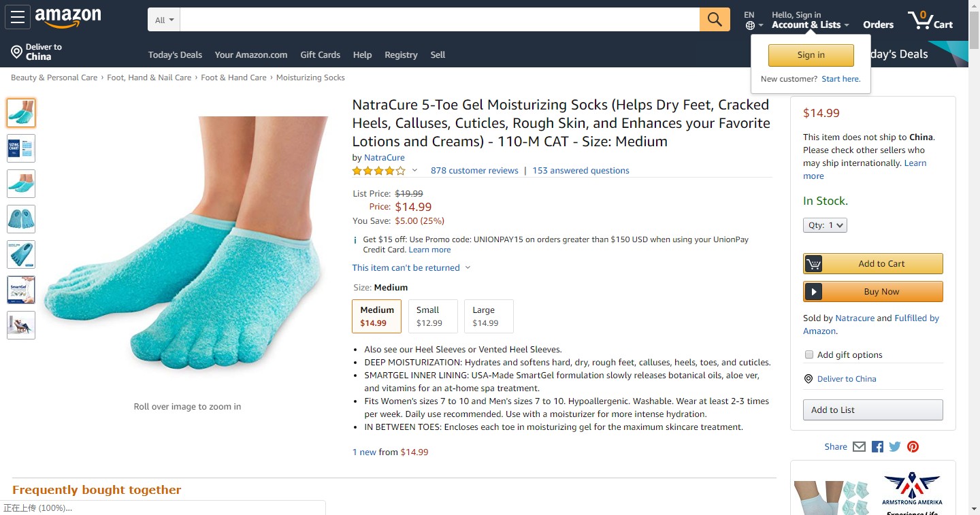Go to Gift Cards menu item
This screenshot has height=515, width=980.
click(x=320, y=55)
